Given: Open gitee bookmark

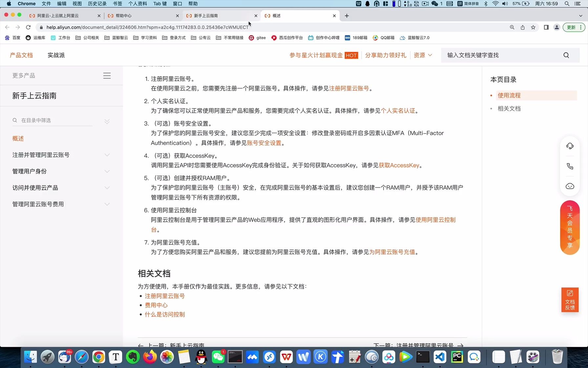Looking at the screenshot, I should click(257, 38).
